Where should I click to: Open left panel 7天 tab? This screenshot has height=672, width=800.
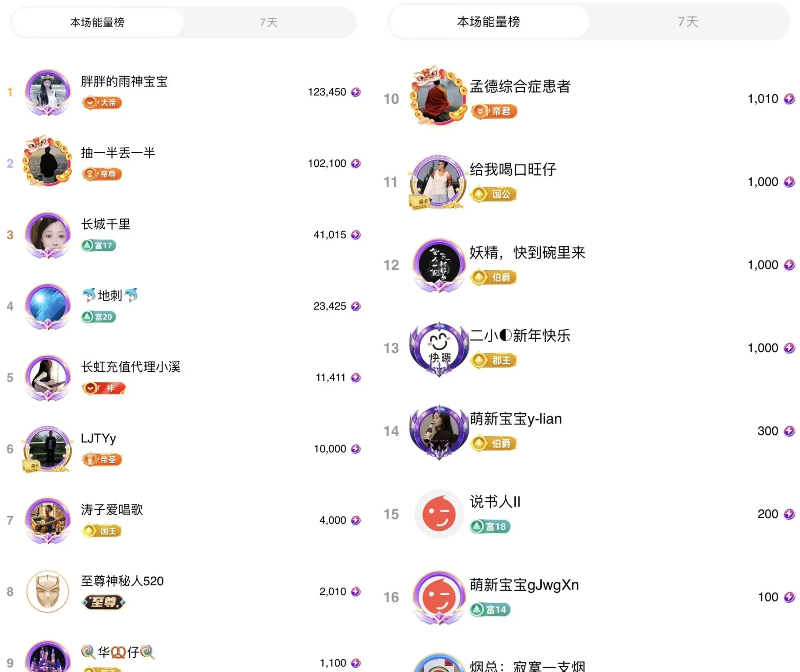click(269, 22)
